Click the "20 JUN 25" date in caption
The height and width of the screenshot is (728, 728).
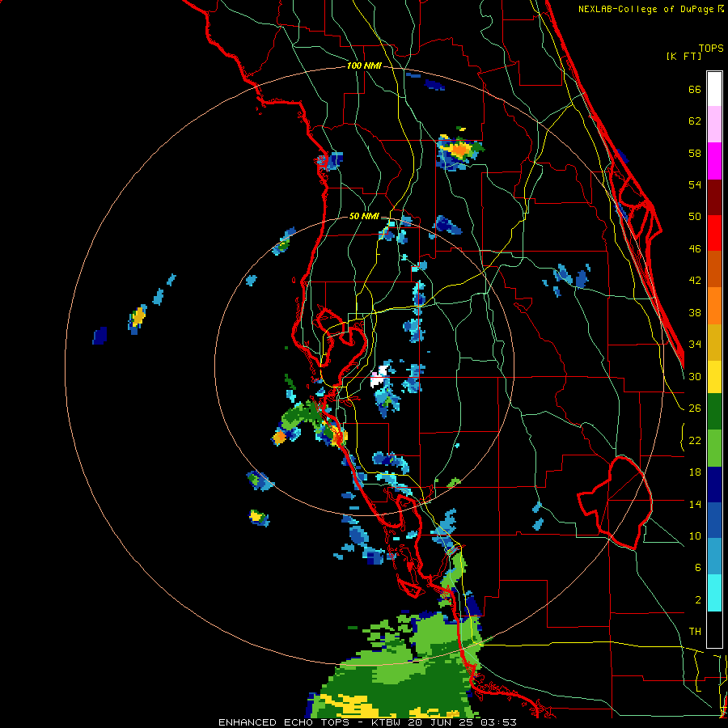[x=441, y=722]
